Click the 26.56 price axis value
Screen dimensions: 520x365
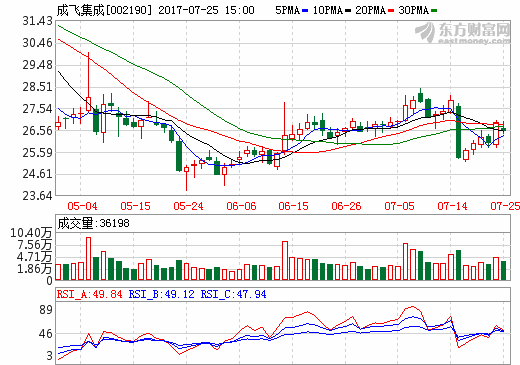38,131
